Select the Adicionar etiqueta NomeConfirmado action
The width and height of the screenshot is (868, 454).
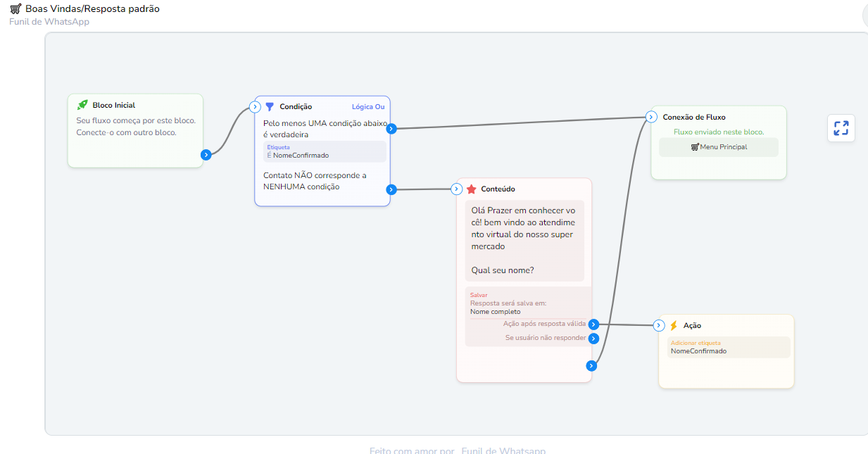pyautogui.click(x=728, y=347)
